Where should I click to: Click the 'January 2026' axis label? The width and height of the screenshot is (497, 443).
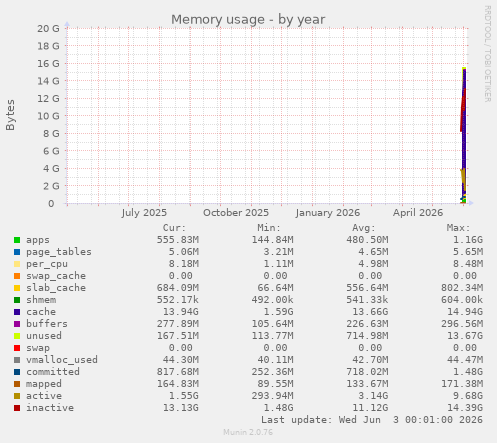pyautogui.click(x=327, y=213)
